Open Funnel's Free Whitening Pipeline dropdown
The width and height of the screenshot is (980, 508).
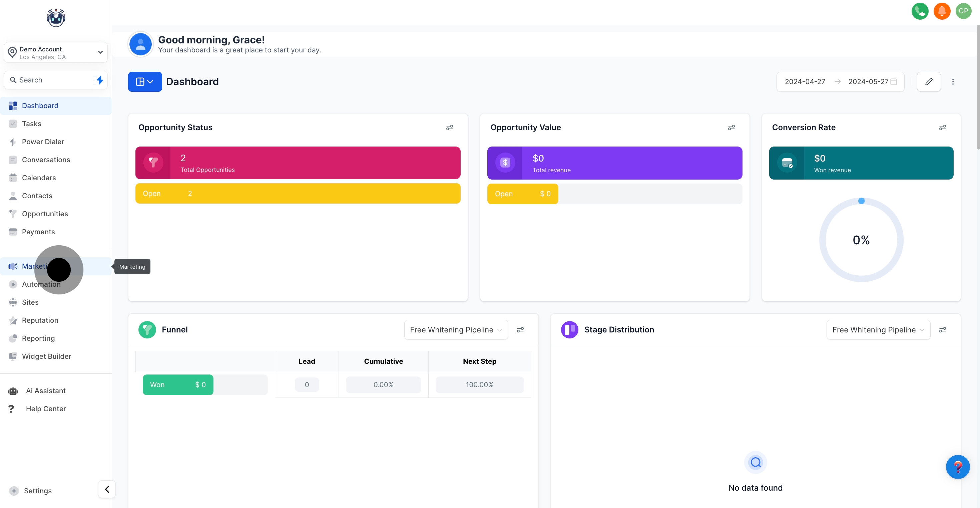tap(456, 330)
